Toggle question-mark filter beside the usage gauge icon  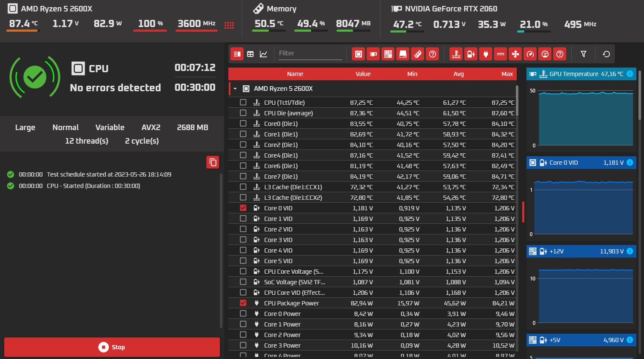560,54
